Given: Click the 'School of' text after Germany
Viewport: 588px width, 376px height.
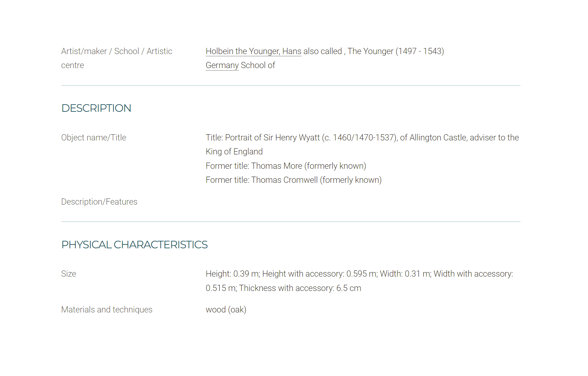Looking at the screenshot, I should tap(258, 65).
